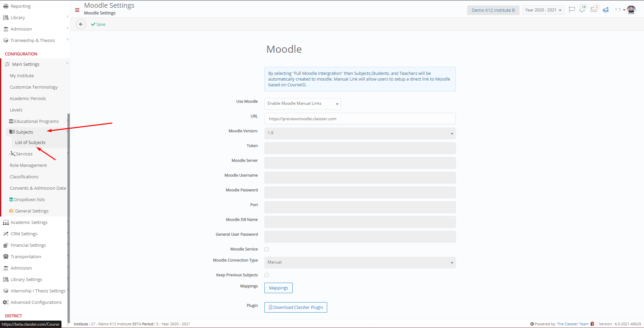Click the sidebar scrollbar
Screen dimensions: 644x328
coord(68,218)
